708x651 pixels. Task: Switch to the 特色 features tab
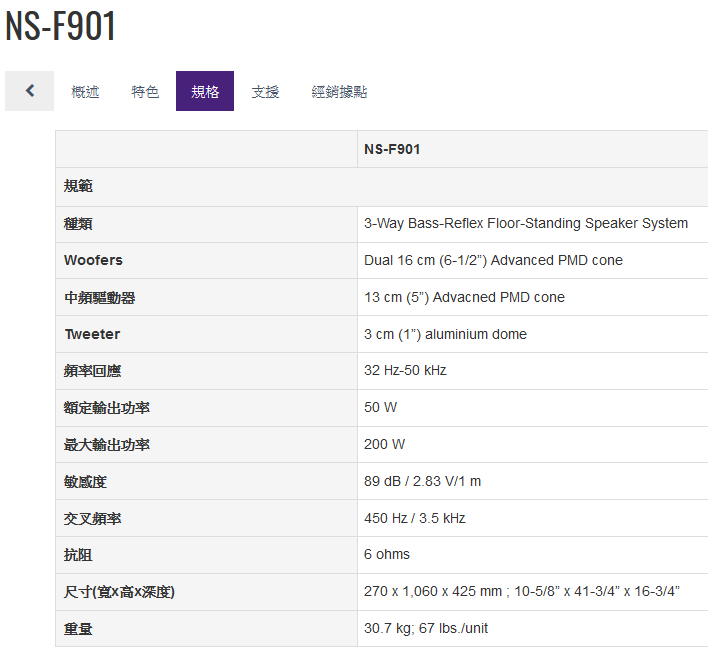(x=145, y=92)
